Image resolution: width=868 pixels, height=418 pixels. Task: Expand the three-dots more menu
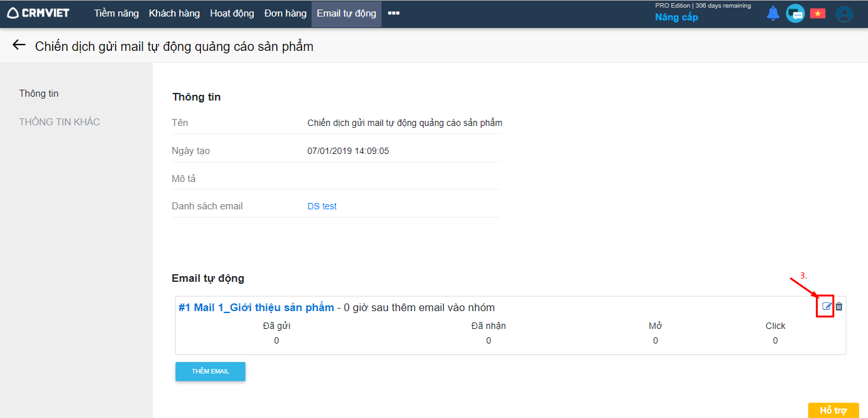(394, 13)
